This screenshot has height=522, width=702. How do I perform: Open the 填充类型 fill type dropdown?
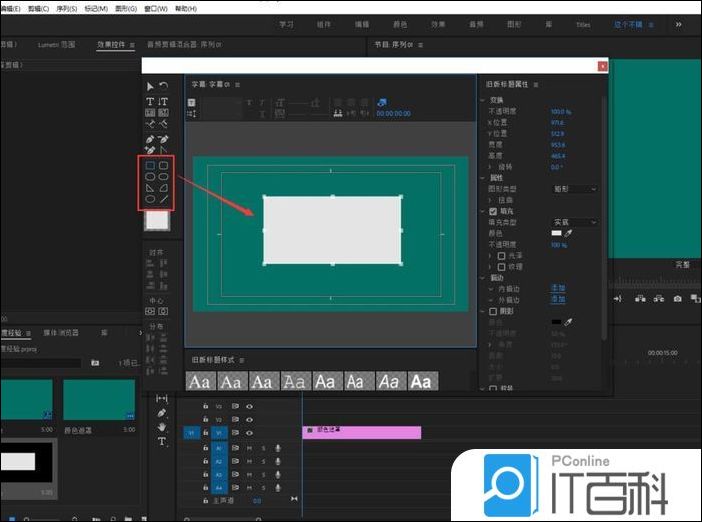[575, 222]
